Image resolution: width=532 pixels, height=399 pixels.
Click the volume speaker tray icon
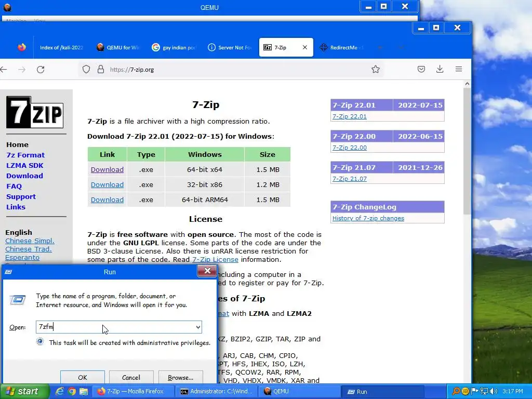pos(494,391)
